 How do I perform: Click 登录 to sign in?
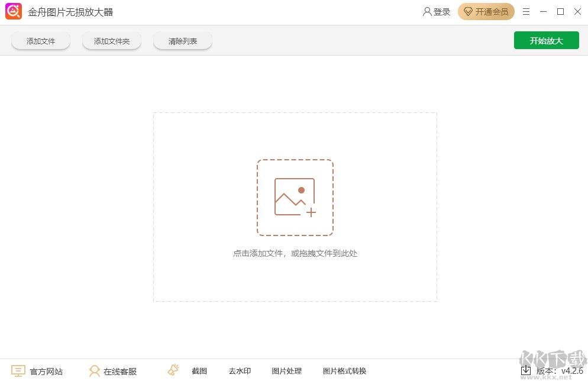(440, 11)
